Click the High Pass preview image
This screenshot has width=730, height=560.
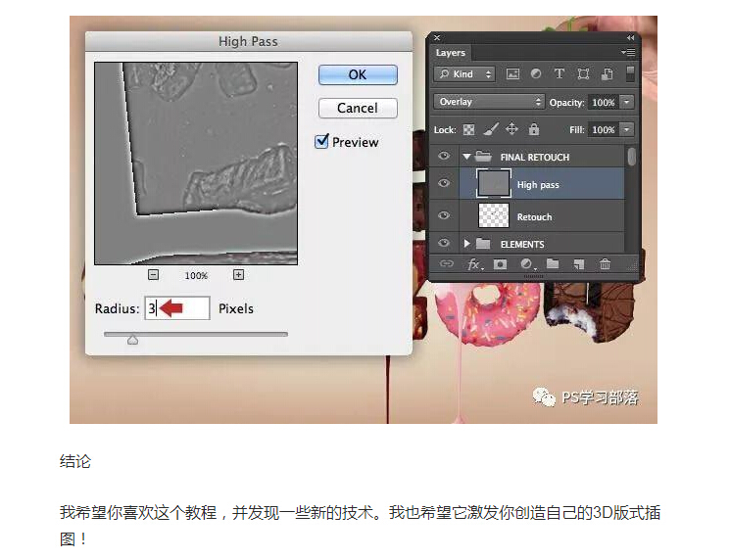(x=196, y=163)
